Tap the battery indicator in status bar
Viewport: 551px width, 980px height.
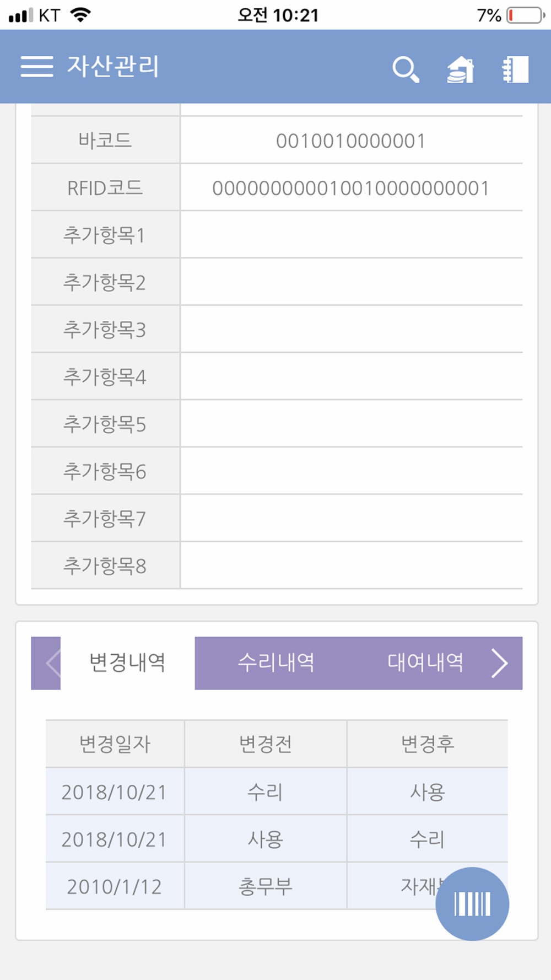(x=525, y=15)
